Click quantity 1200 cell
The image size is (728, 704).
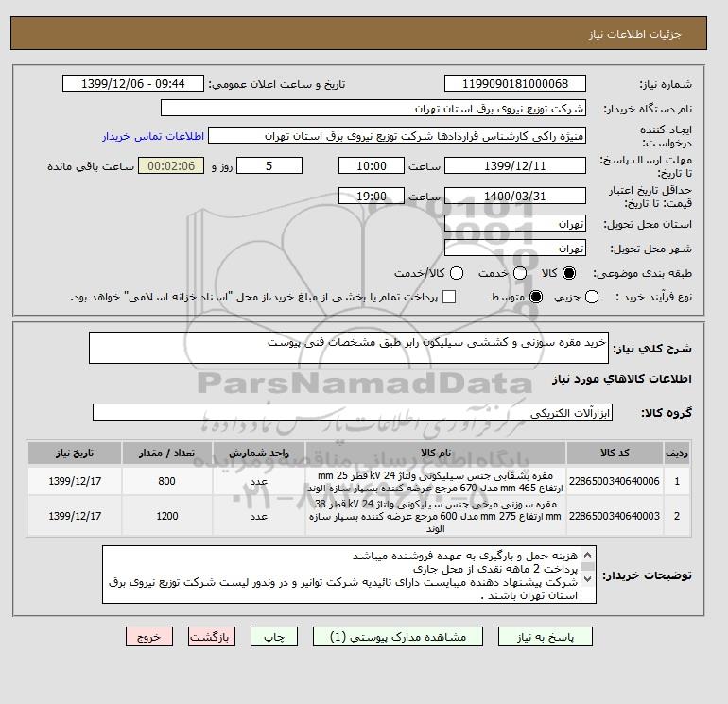tap(167, 516)
